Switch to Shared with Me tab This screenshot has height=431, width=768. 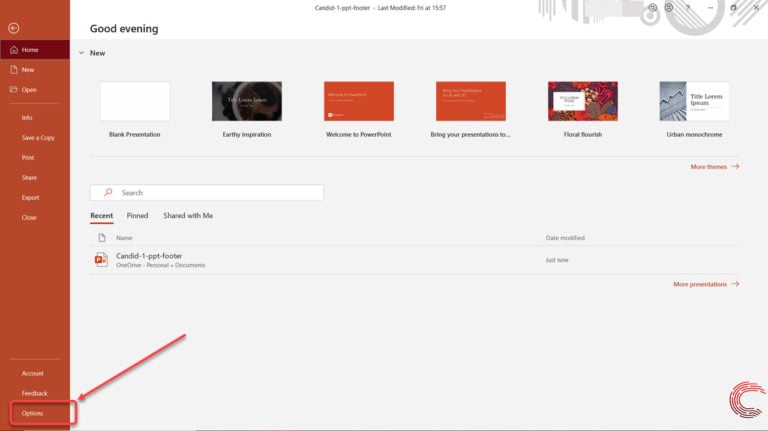pos(188,216)
